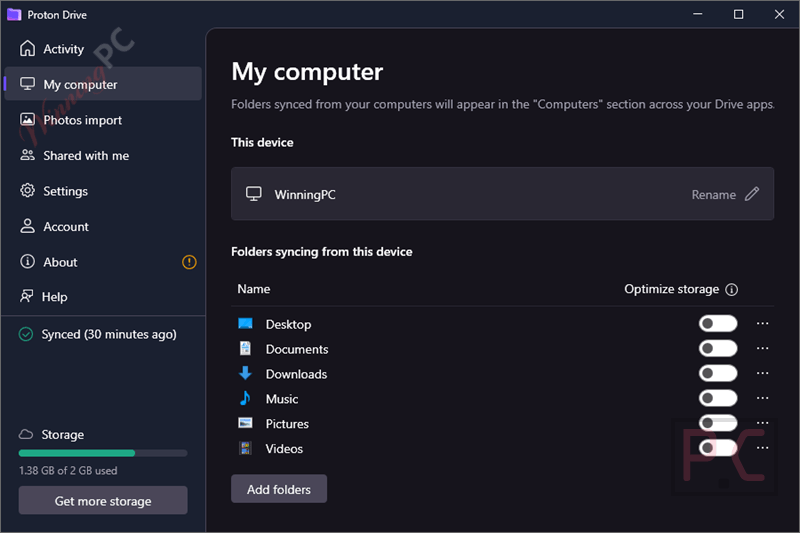
Task: Click Get more storage button
Action: click(103, 500)
